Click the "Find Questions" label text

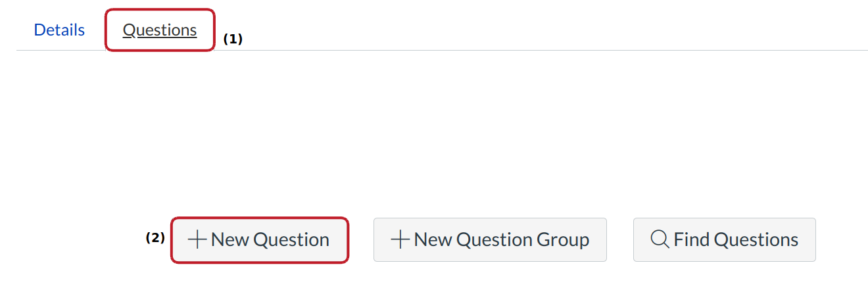pos(736,239)
